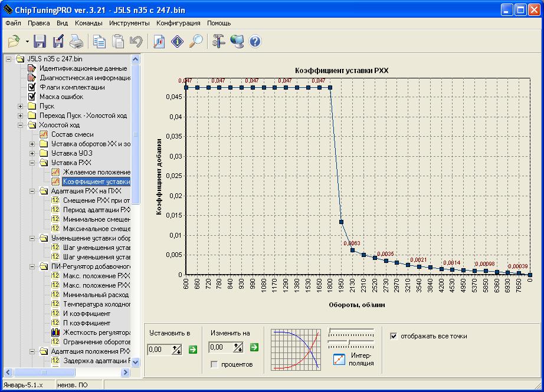This screenshot has height=392, width=544.
Task: Save the firmware using floppy icon
Action: point(40,41)
